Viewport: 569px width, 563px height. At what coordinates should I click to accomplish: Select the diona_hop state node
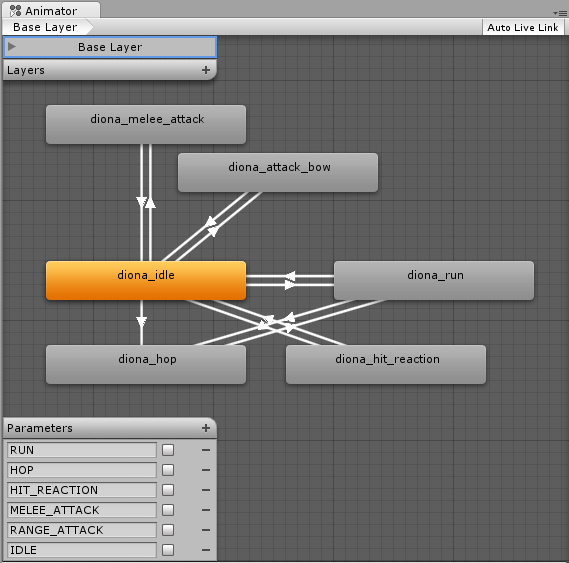point(146,364)
